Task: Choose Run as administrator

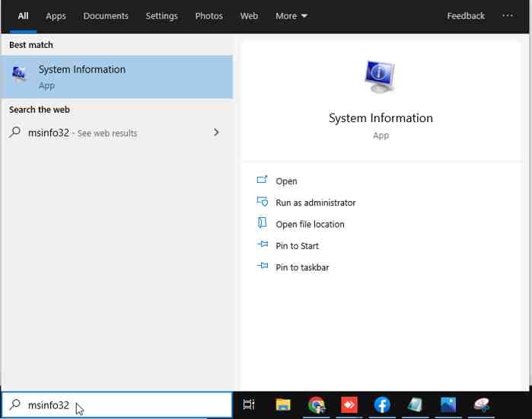Action: [x=316, y=203]
